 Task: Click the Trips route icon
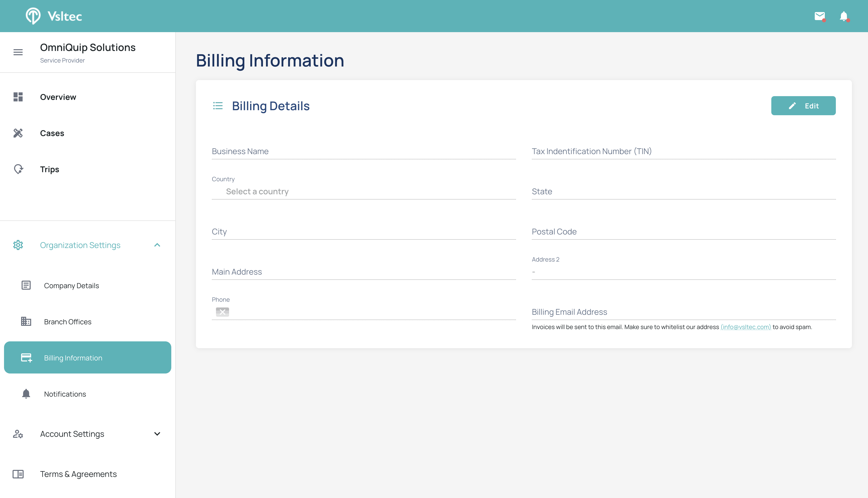click(18, 169)
